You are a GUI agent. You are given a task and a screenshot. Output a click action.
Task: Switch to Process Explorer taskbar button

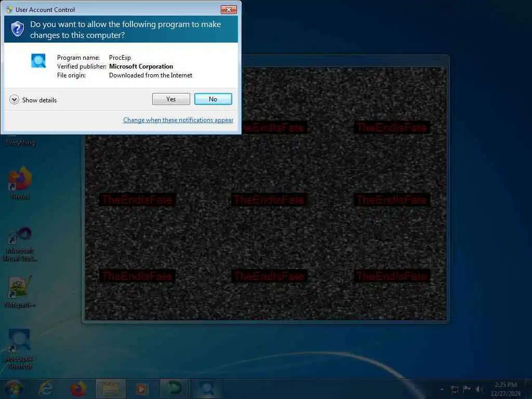point(206,389)
